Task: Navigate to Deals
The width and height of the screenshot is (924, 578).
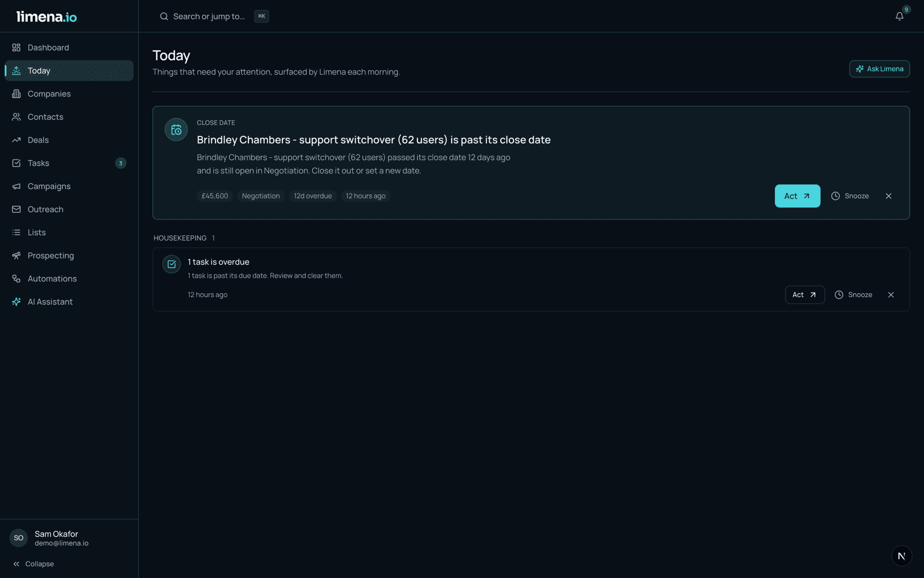Action: pyautogui.click(x=69, y=140)
